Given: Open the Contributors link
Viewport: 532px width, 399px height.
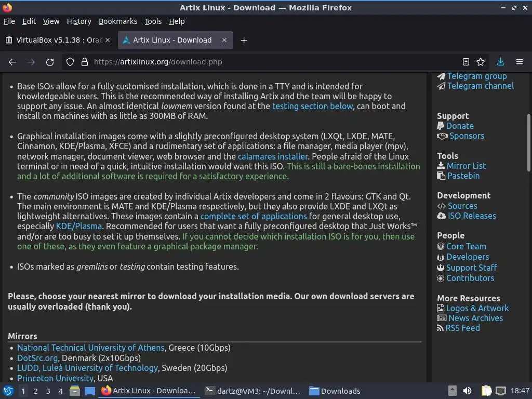Looking at the screenshot, I should tap(470, 278).
